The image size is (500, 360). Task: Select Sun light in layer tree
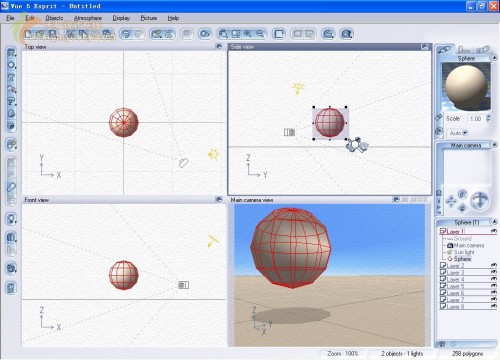tap(464, 252)
